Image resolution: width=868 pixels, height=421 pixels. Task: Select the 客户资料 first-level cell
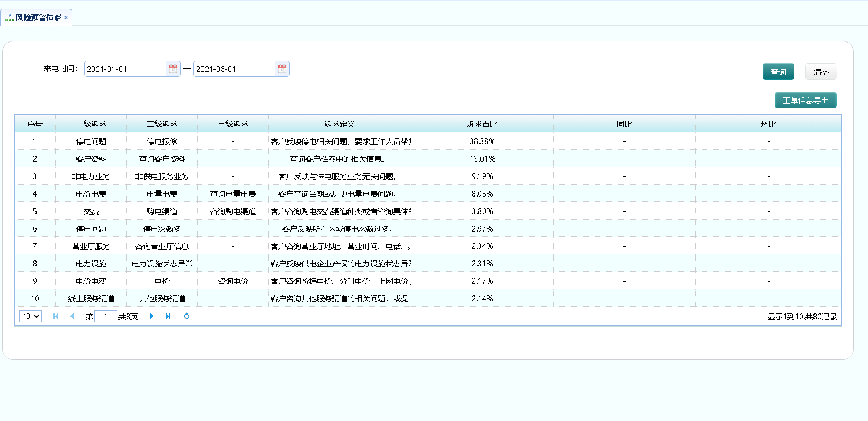(91, 159)
